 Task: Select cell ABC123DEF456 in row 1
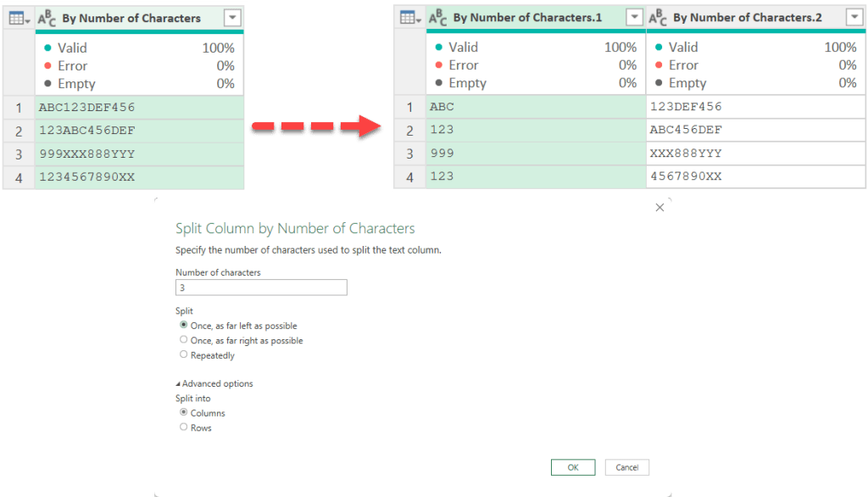tap(86, 107)
